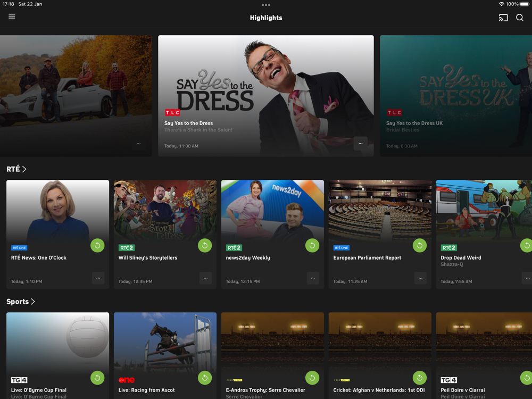This screenshot has width=532, height=399.
Task: Restart RTÉ News: One O'Clock with replay icon
Action: coord(97,245)
